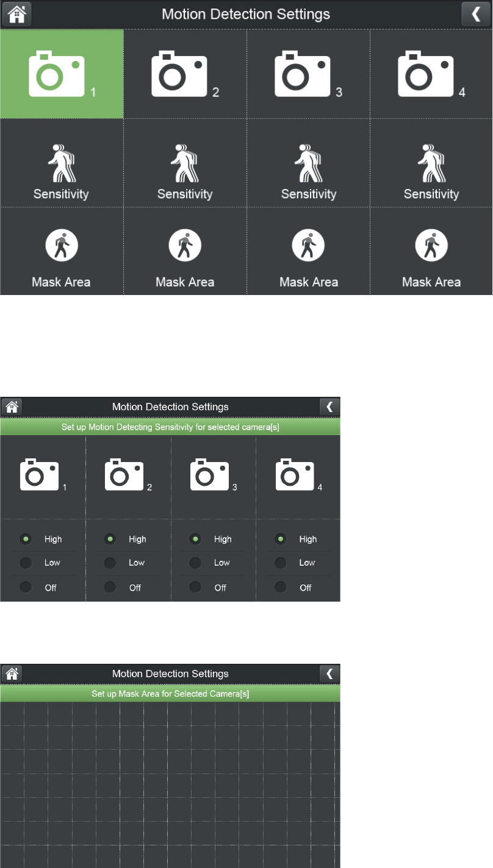Go back using arrow in top screen

coord(476,15)
